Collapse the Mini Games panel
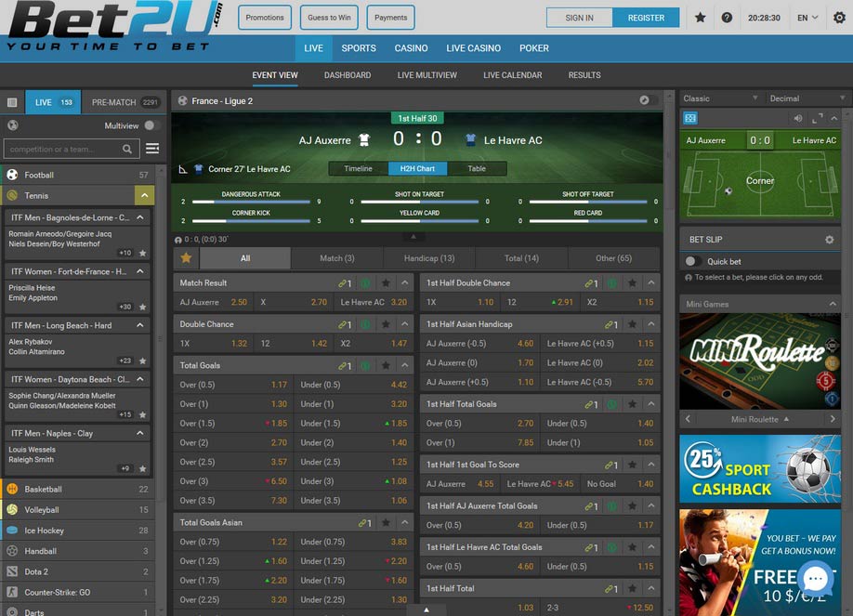The width and height of the screenshot is (853, 616). click(833, 304)
